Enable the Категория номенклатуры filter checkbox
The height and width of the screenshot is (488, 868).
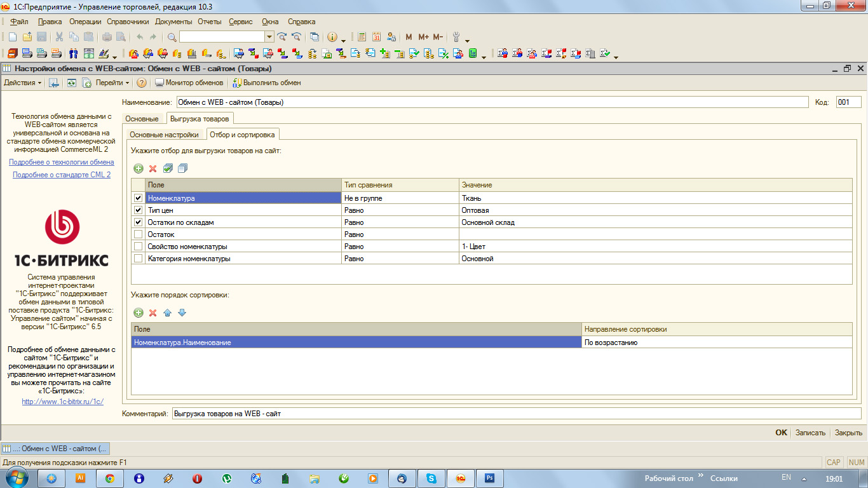coord(139,259)
